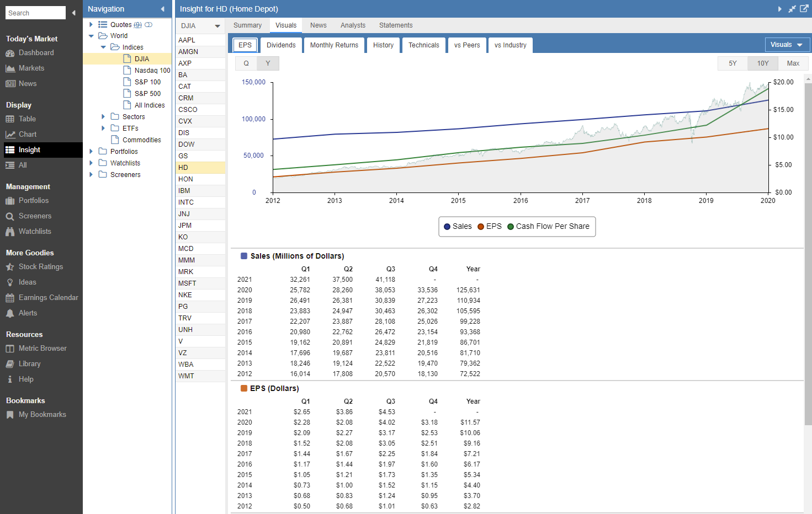The width and height of the screenshot is (812, 514).
Task: Expand the Watchlists tree folder
Action: (91, 163)
